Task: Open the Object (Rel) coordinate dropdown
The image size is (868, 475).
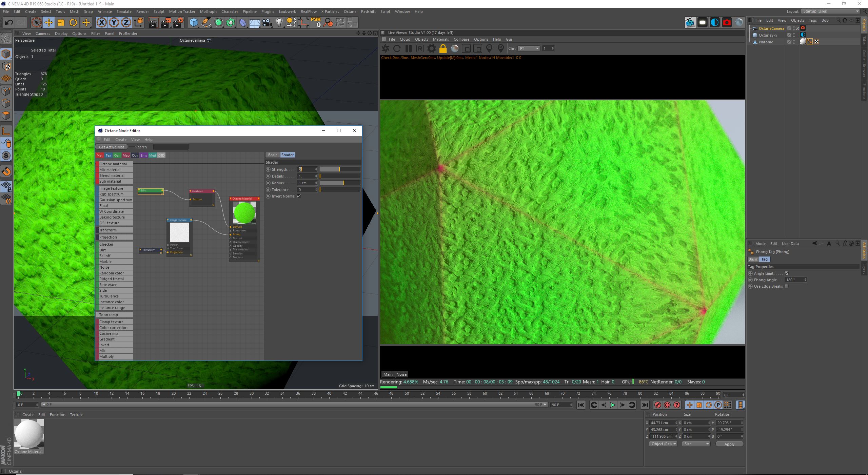Action: click(663, 444)
